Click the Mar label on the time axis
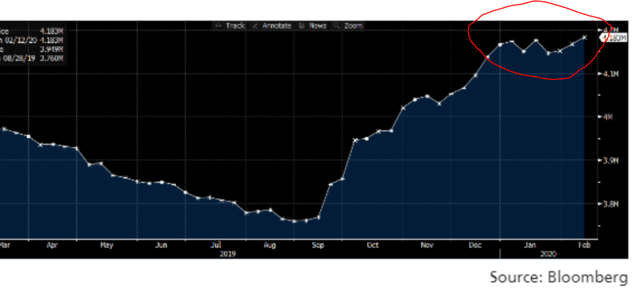The height and width of the screenshot is (293, 644). tap(4, 245)
